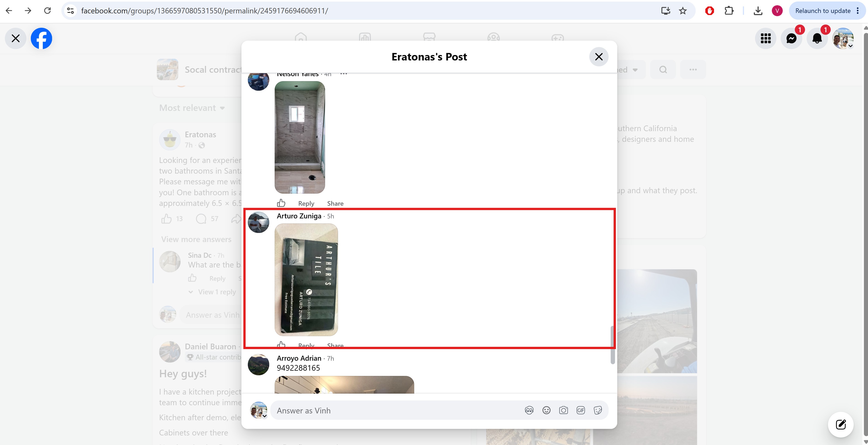
Task: Start a new message with the compose icon
Action: click(841, 425)
